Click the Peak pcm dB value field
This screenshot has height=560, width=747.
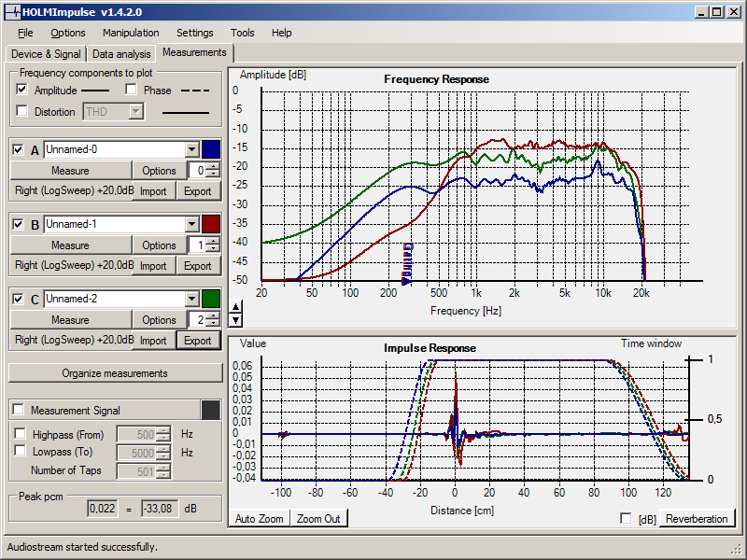click(160, 509)
